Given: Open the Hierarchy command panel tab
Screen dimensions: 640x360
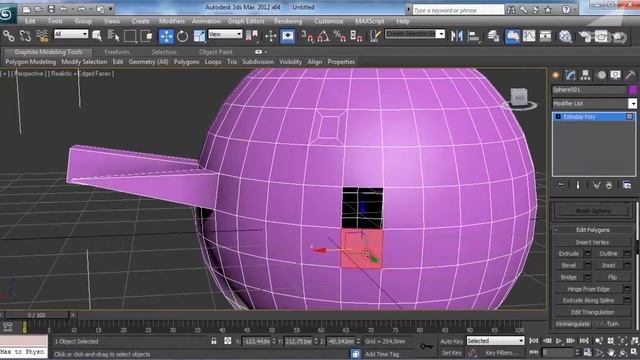Looking at the screenshot, I should 585,75.
